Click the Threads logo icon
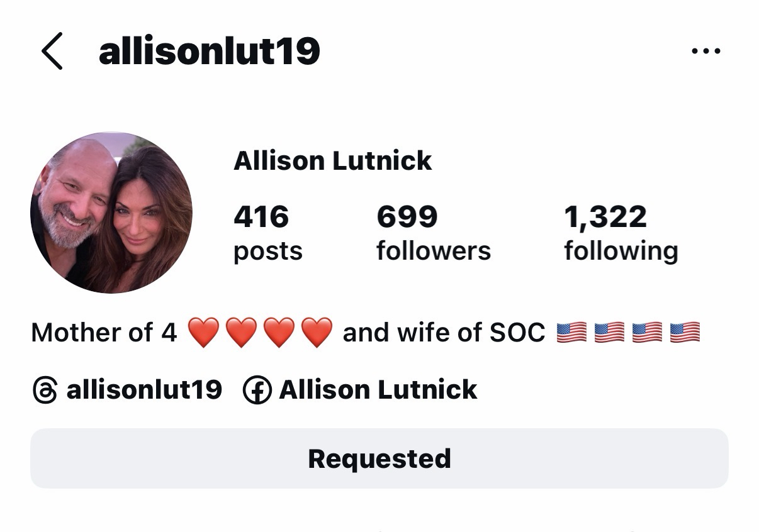The width and height of the screenshot is (759, 532). (x=44, y=390)
